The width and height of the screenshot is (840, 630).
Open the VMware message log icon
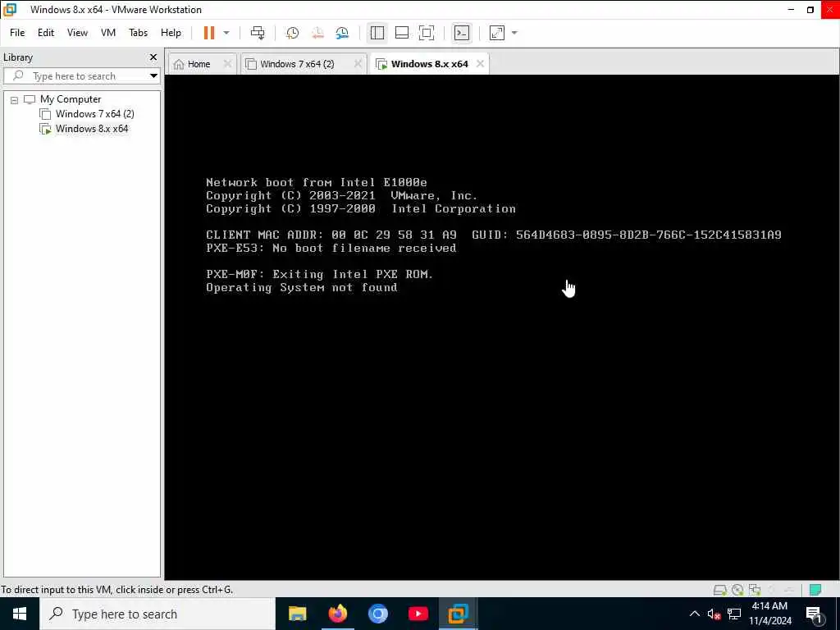pos(815,590)
